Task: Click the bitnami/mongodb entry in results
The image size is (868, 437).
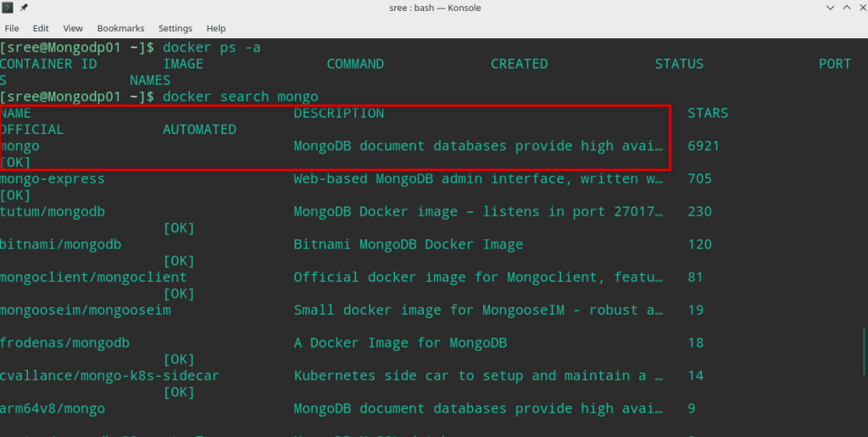Action: pos(61,244)
